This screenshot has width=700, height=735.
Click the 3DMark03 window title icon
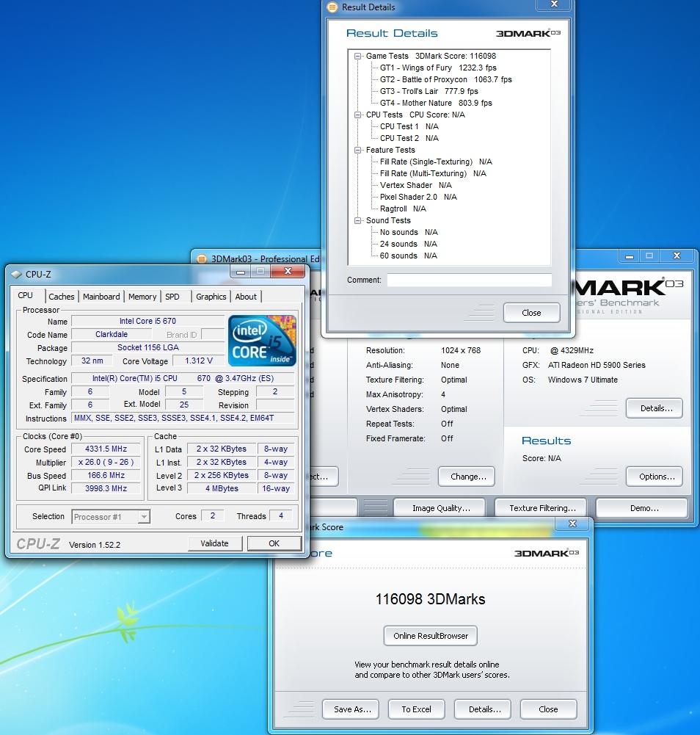(202, 258)
